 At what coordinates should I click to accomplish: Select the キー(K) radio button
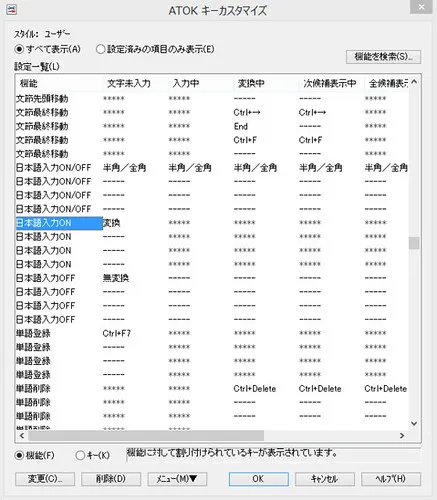click(93, 455)
